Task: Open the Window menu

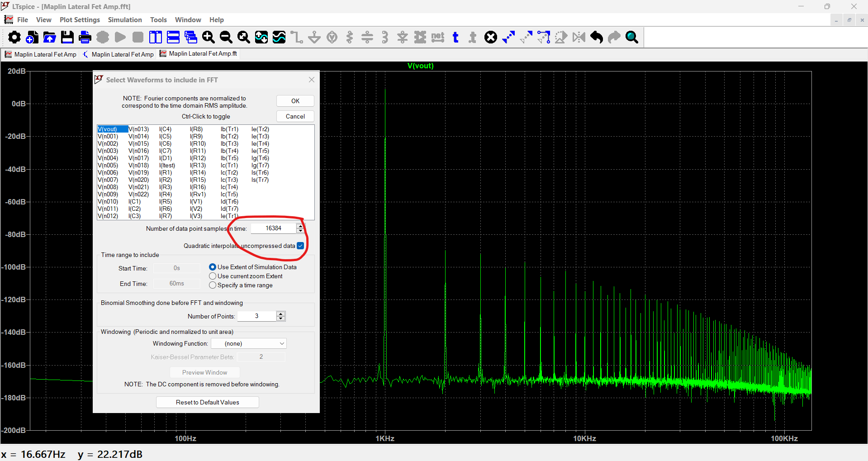Action: (x=188, y=20)
